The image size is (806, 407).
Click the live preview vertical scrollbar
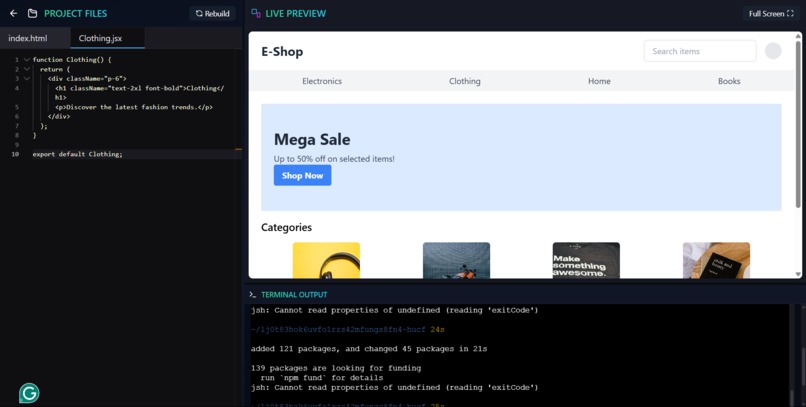pyautogui.click(x=798, y=123)
